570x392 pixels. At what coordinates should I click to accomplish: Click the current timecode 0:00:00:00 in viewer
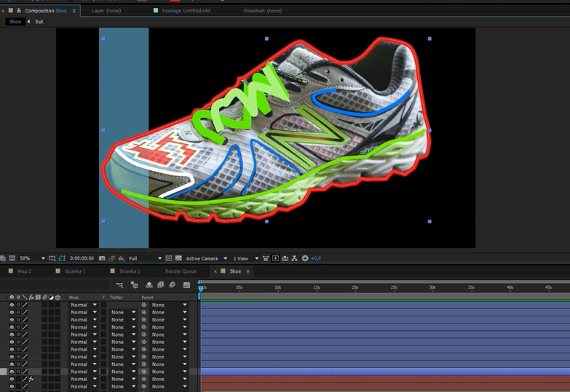click(82, 258)
